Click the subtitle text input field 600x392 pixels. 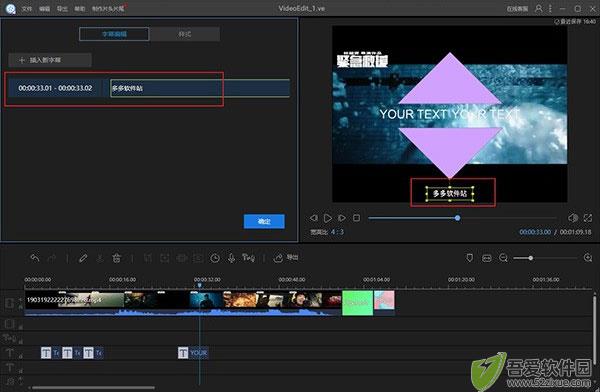200,88
